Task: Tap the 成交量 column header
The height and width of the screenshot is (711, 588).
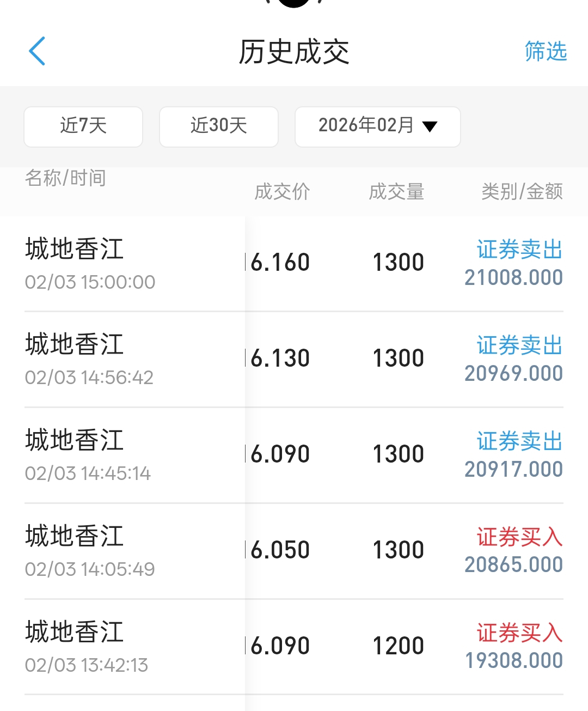Action: [x=396, y=192]
